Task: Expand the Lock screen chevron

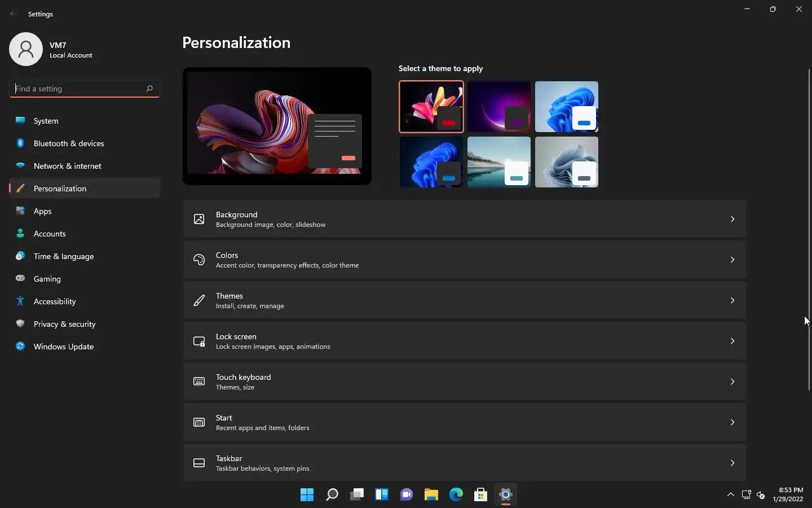Action: click(732, 341)
